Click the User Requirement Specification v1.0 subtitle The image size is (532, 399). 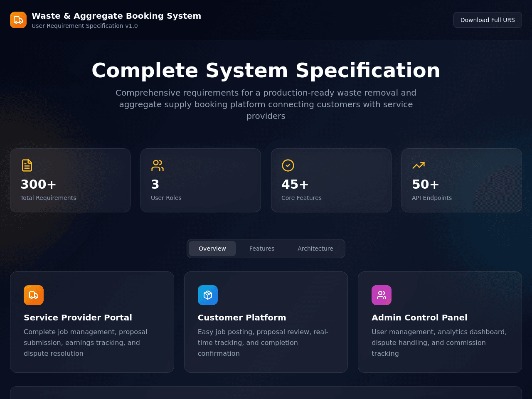[x=85, y=26]
